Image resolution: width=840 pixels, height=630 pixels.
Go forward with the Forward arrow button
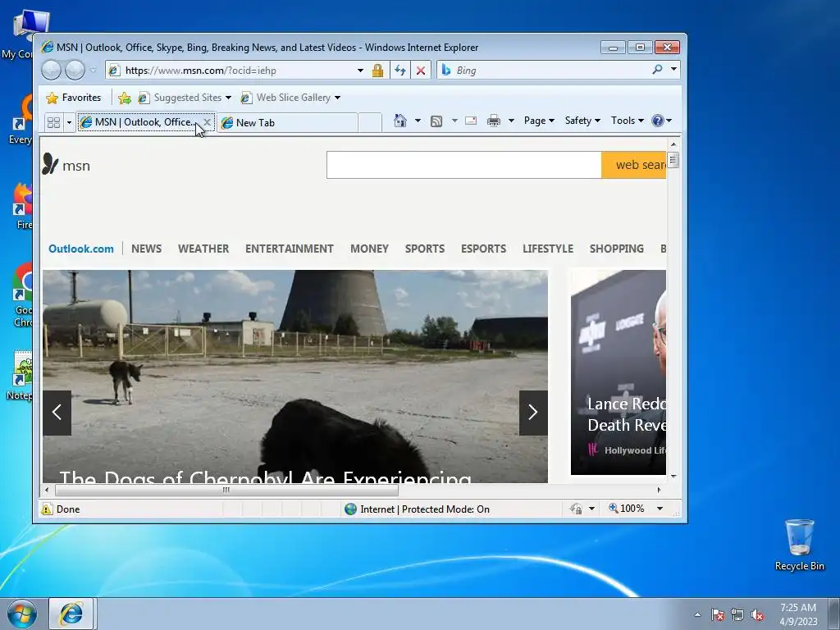pos(75,71)
